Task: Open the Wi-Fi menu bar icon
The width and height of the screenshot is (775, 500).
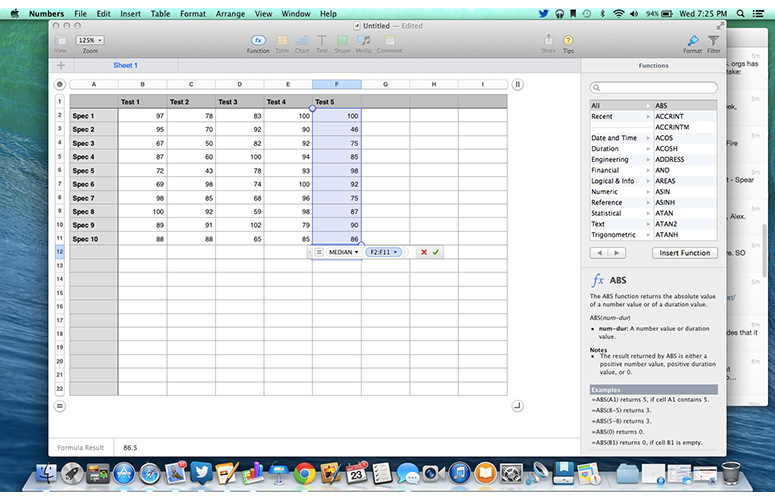Action: [618, 13]
